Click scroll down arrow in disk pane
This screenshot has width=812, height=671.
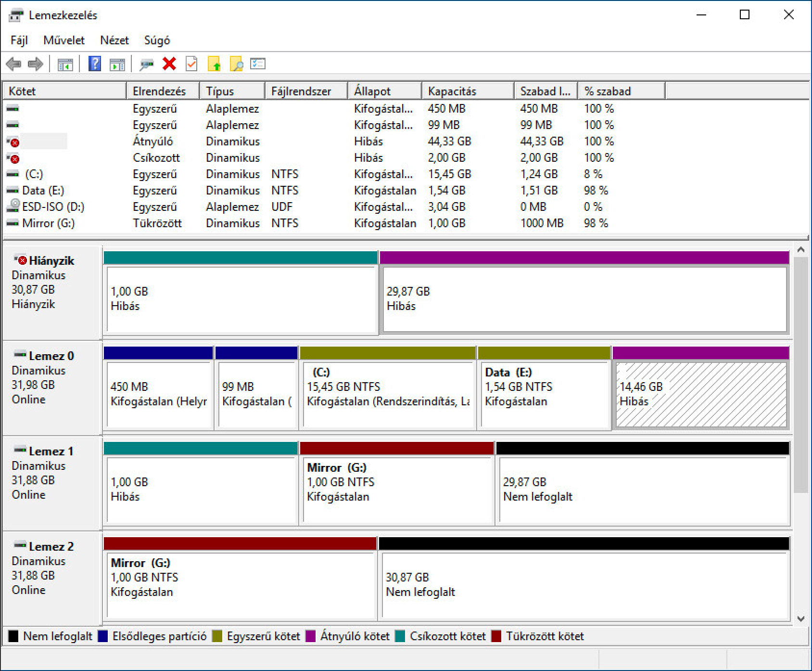click(x=801, y=619)
